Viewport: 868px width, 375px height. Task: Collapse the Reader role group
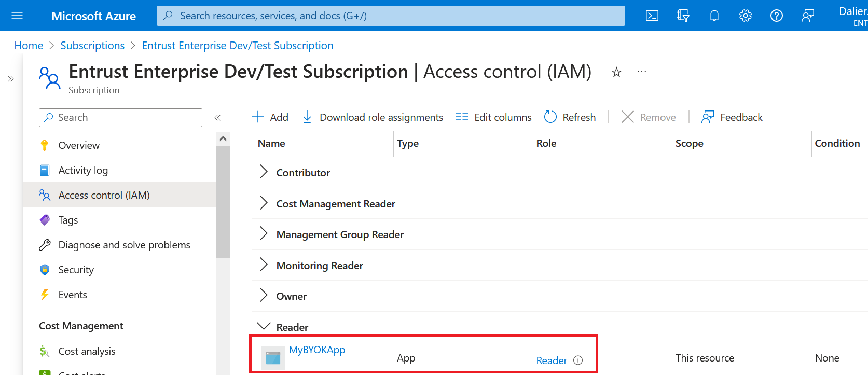pos(264,326)
